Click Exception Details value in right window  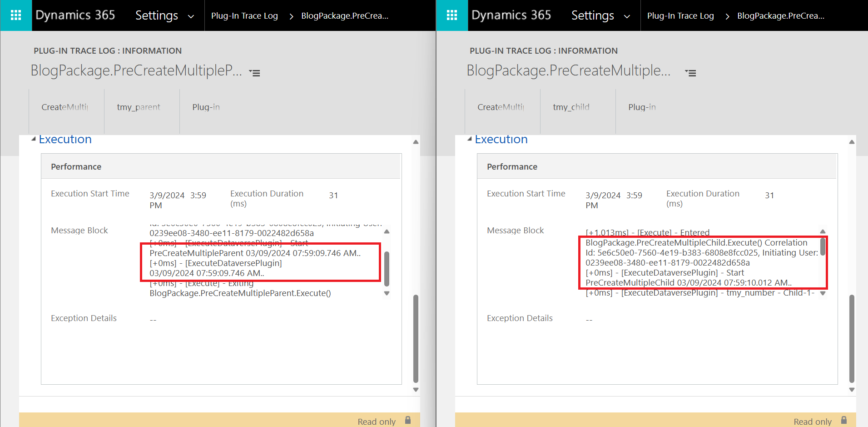click(x=589, y=320)
